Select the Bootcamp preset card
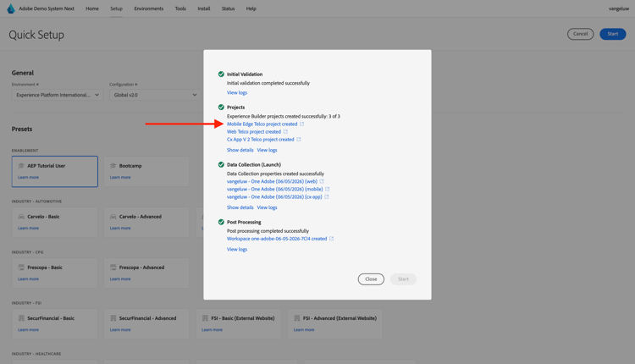 coord(146,171)
